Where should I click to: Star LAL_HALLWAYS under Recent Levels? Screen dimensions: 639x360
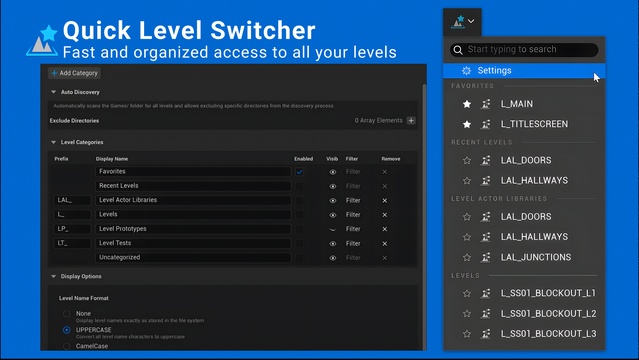[x=467, y=180]
